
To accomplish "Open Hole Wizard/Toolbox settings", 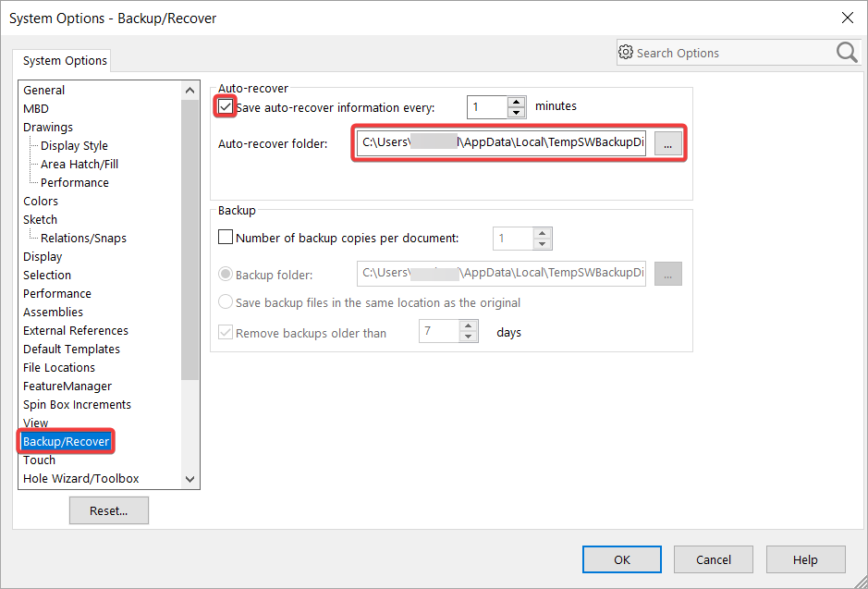I will coord(81,478).
